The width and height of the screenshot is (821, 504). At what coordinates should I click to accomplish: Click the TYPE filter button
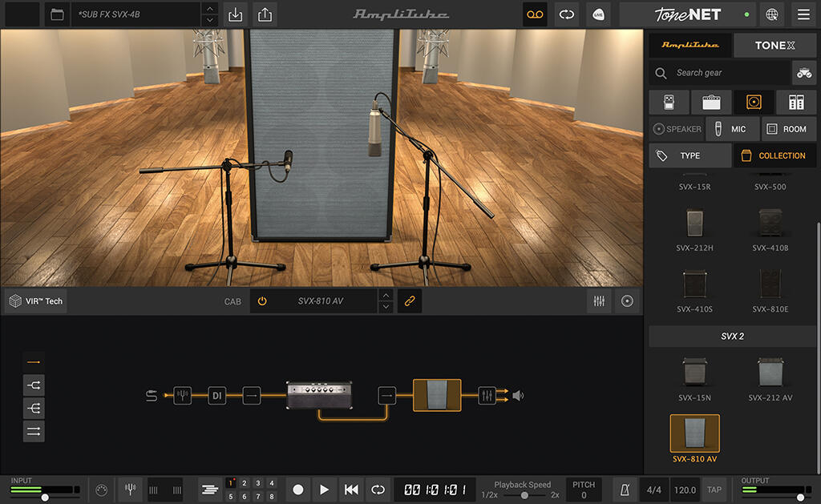coord(689,155)
